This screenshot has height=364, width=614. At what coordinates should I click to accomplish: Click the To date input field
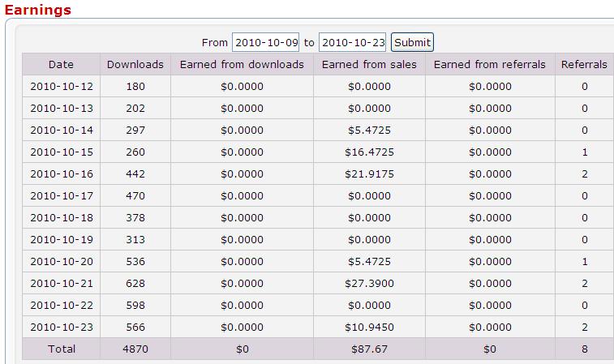pos(352,42)
